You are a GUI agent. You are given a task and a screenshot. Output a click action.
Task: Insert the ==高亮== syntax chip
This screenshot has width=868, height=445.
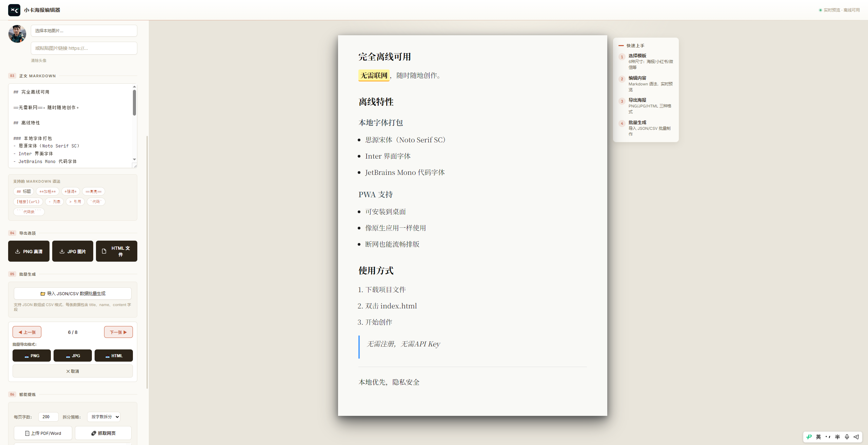click(x=94, y=191)
